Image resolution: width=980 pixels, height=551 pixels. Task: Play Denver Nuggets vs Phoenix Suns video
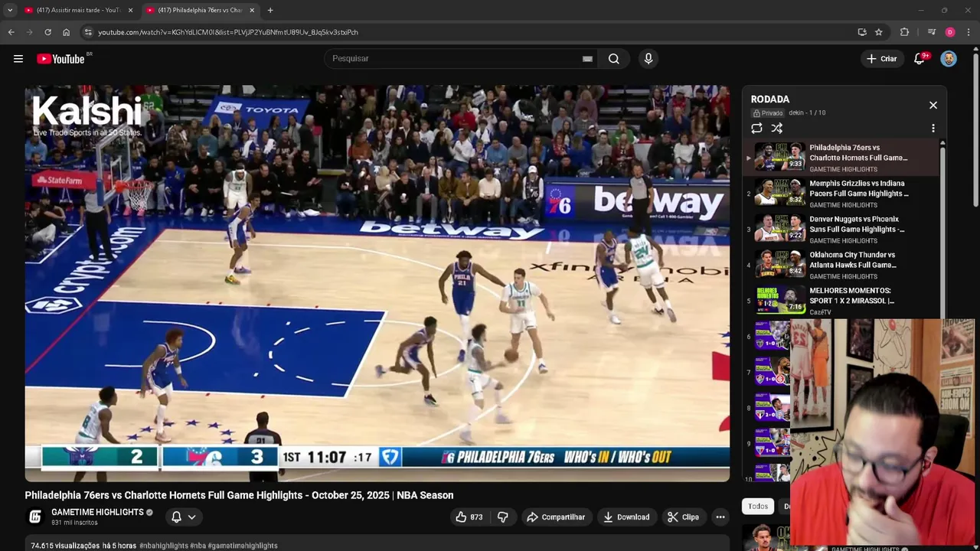[x=842, y=230]
